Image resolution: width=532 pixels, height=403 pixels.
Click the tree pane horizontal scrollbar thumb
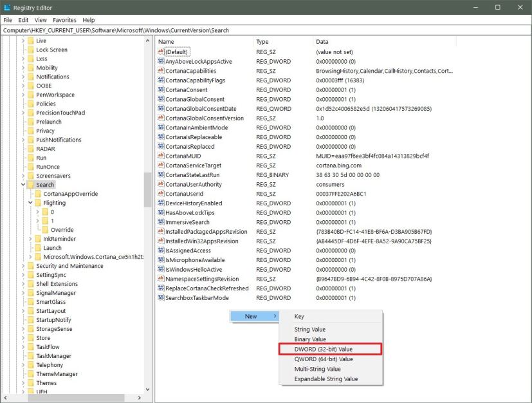pyautogui.click(x=76, y=397)
